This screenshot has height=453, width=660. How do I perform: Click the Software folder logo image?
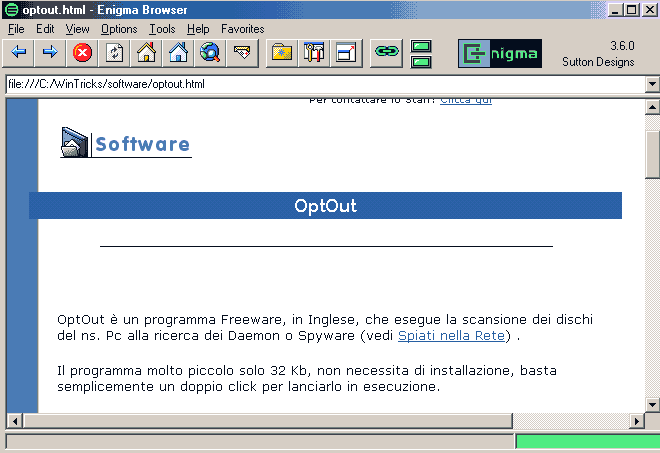pos(126,143)
